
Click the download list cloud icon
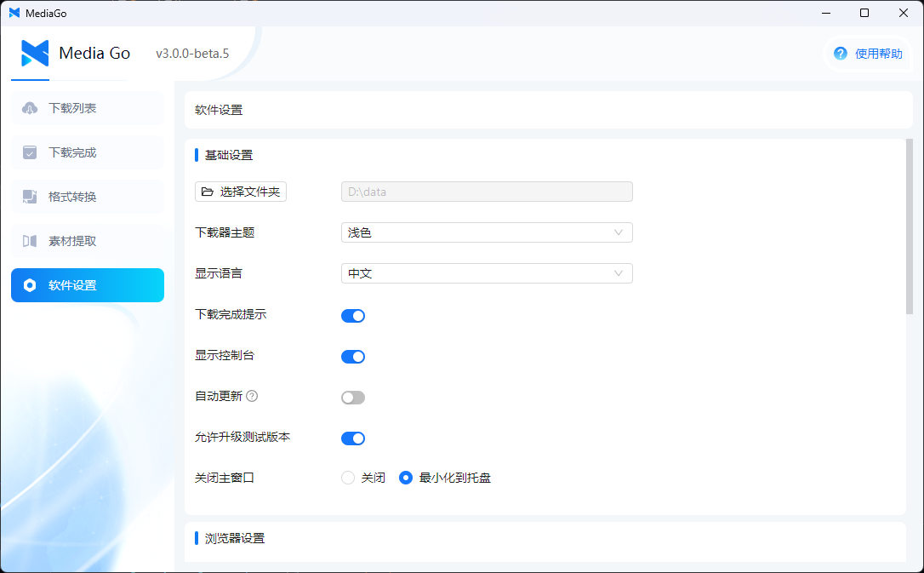30,108
